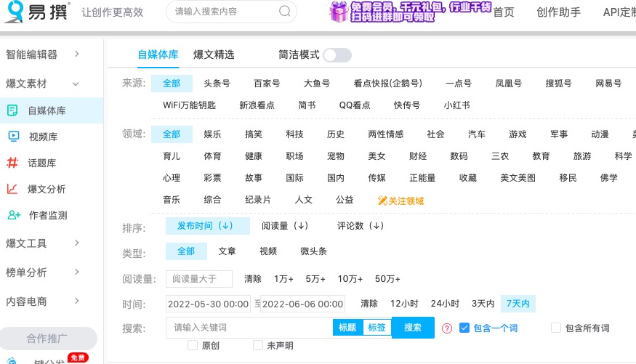Toggle the 简洁模式 switch

[337, 55]
